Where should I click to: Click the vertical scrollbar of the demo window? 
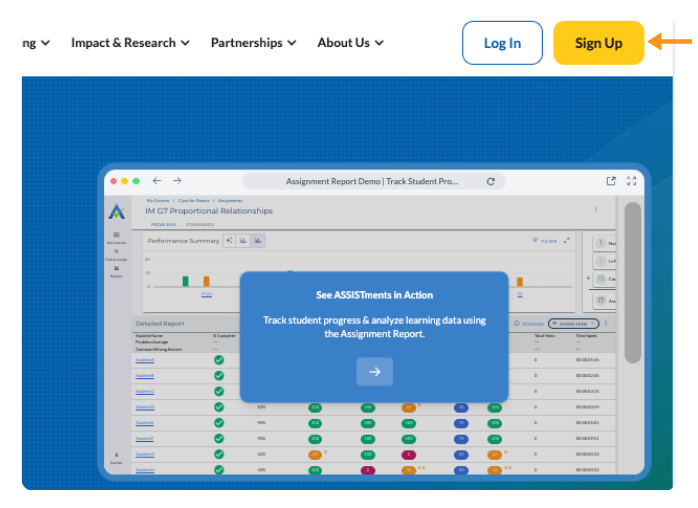click(x=632, y=283)
